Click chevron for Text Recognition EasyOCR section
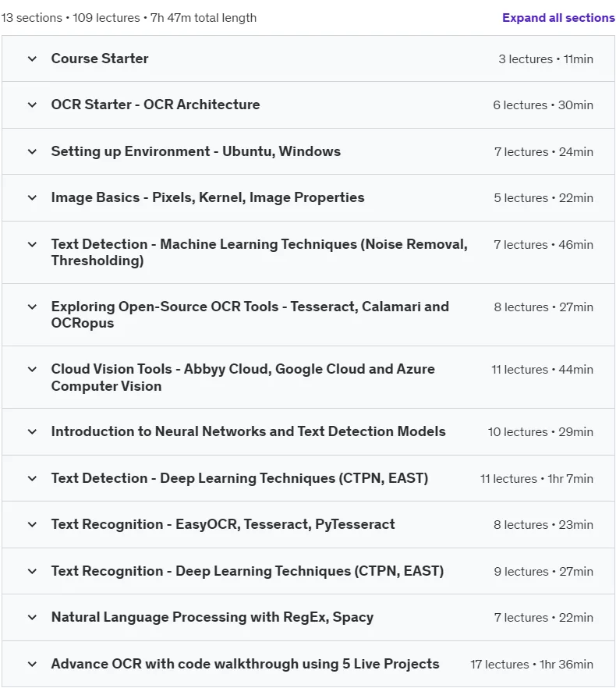The width and height of the screenshot is (616, 688). point(32,524)
